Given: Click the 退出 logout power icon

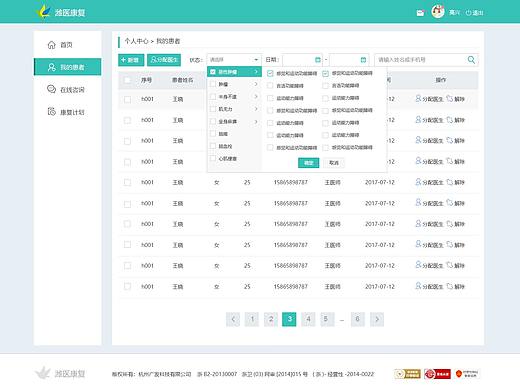Looking at the screenshot, I should pyautogui.click(x=468, y=13).
